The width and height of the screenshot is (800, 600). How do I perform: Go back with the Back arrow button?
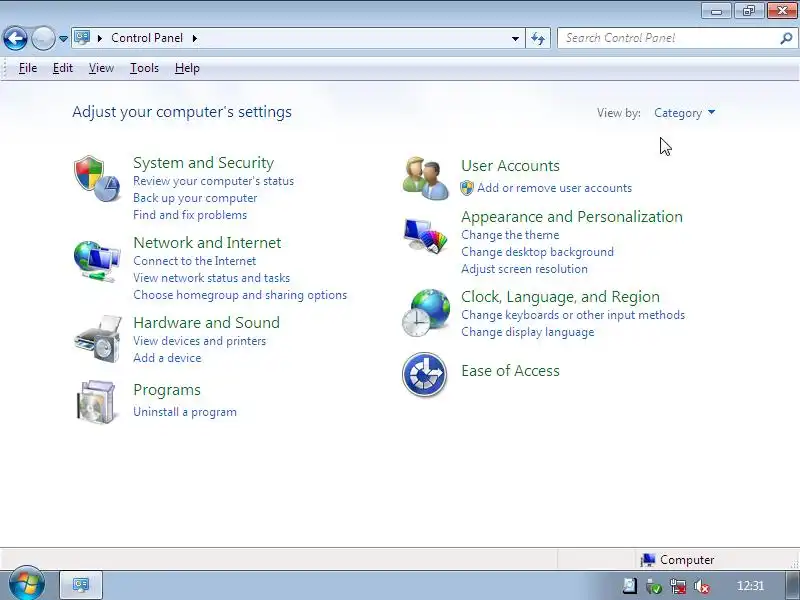pos(15,38)
